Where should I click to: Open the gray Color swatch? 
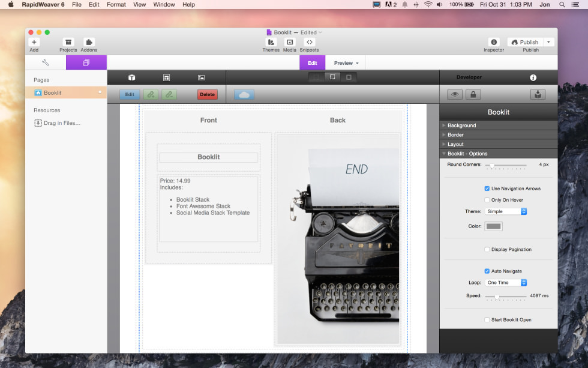pos(493,226)
